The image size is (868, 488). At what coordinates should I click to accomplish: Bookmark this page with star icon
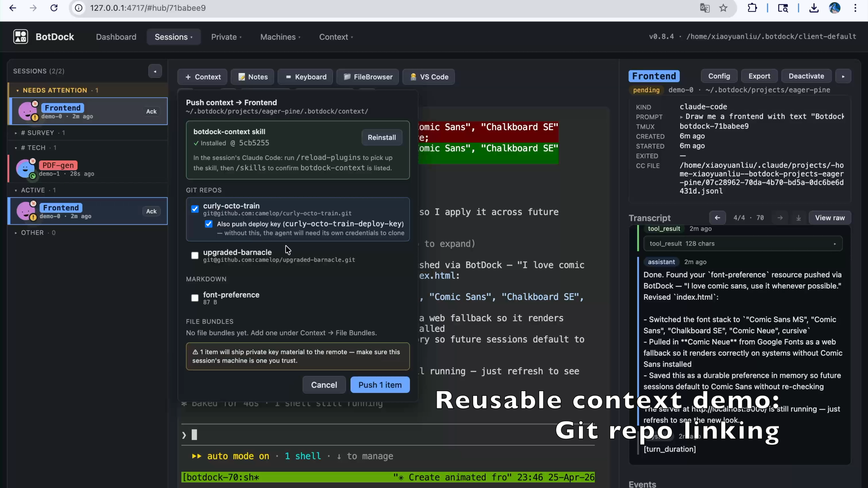click(723, 8)
